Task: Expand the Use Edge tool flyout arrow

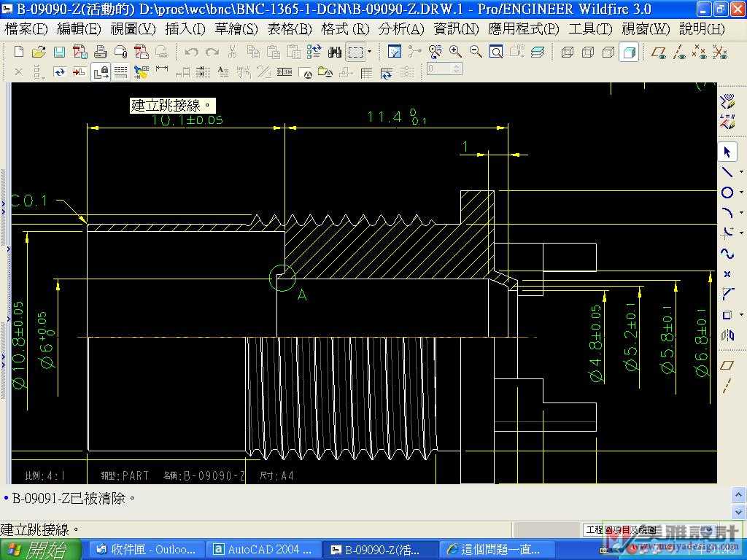Action: click(x=741, y=315)
